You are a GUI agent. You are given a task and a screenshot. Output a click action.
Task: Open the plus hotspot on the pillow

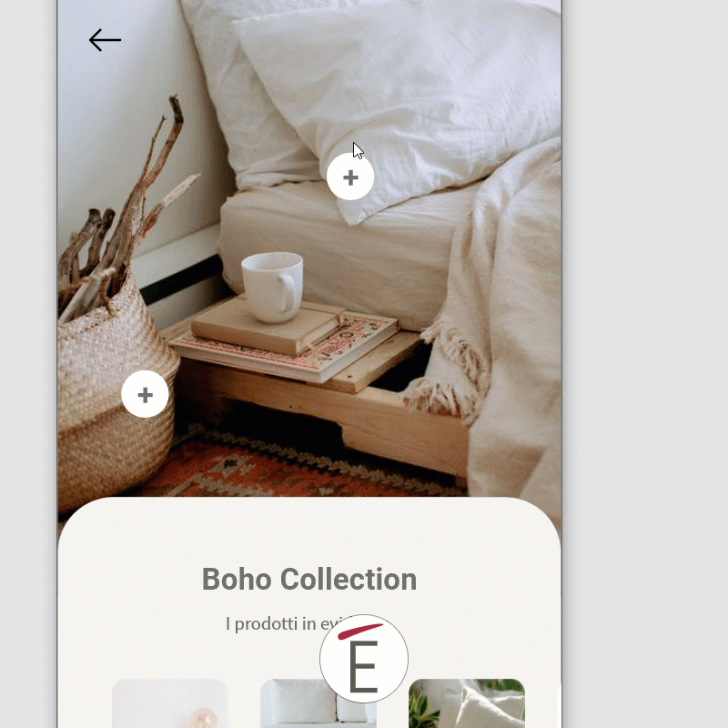click(350, 177)
